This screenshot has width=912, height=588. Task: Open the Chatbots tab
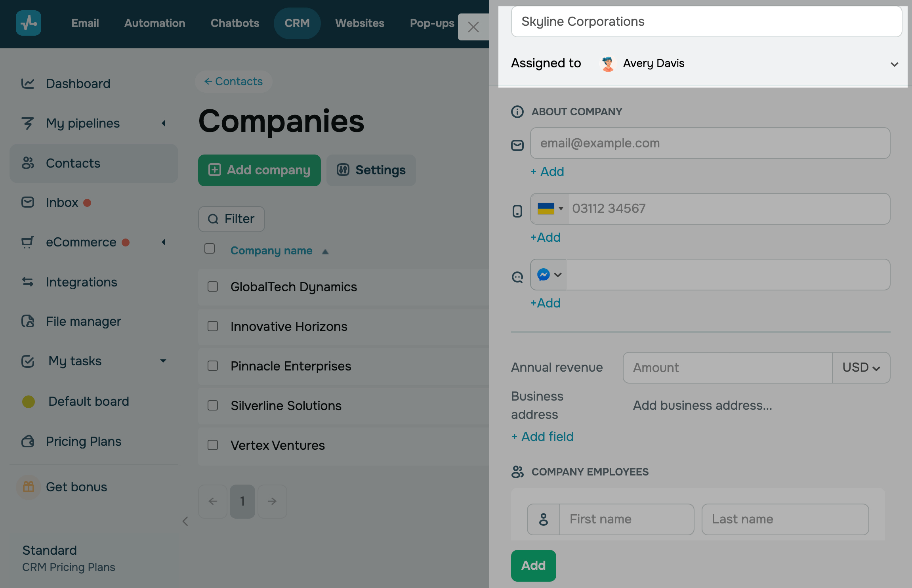pos(235,23)
